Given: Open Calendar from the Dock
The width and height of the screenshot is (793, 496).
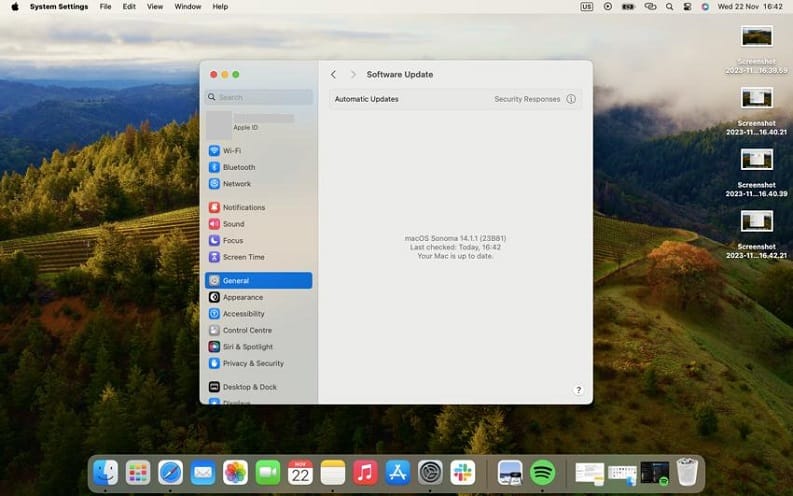Looking at the screenshot, I should (x=300, y=473).
